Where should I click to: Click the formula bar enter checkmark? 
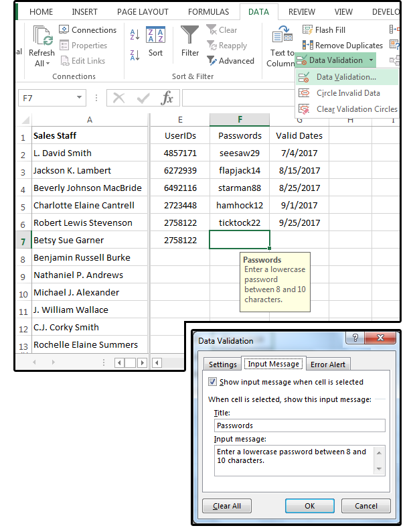pos(143,98)
